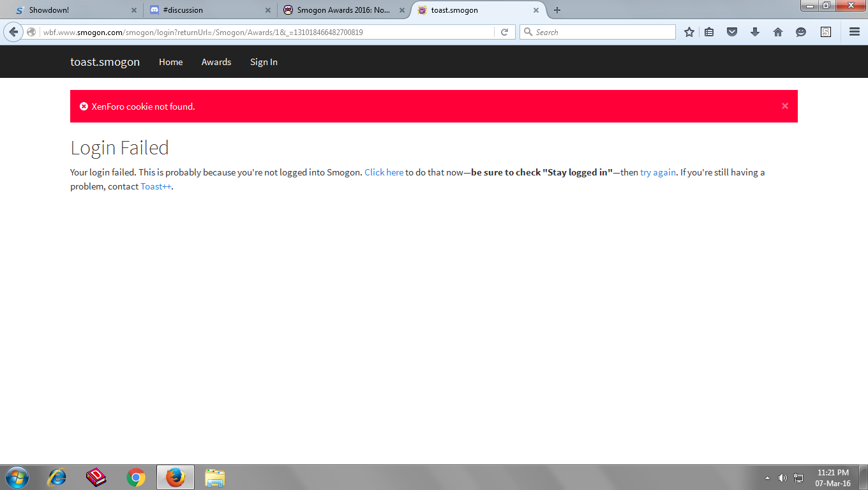Launch Internet Explorer from taskbar
Screen dimensions: 868x490
(x=58, y=477)
